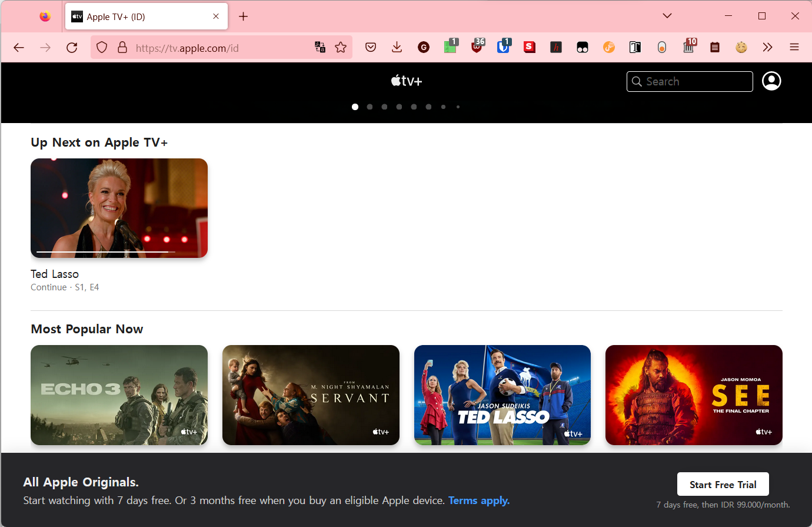
Task: Click the Most Popular Now heading
Action: [87, 329]
